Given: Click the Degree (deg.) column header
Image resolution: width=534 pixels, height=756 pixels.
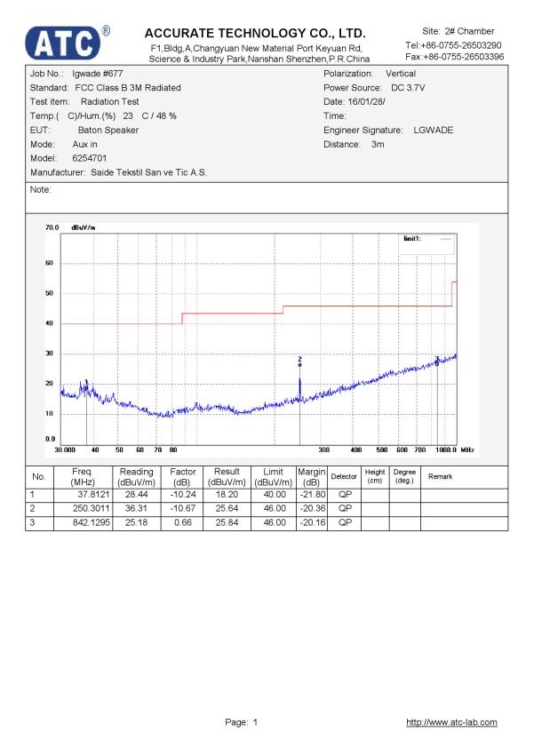Looking at the screenshot, I should pyautogui.click(x=404, y=476).
